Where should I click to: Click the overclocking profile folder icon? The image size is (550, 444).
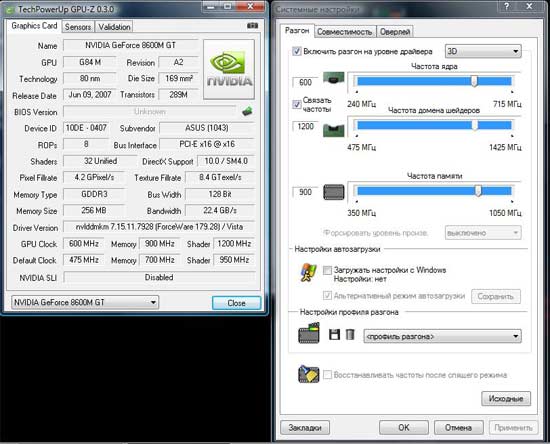click(309, 333)
